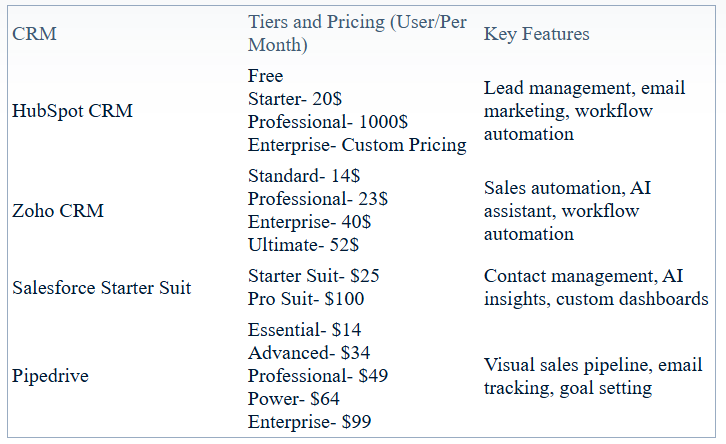Click the Professional- 1000$ pricing line

coord(327,122)
